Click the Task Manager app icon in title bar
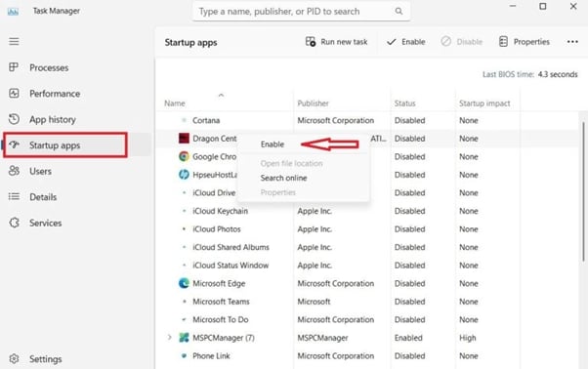This screenshot has width=588, height=369. tap(13, 12)
